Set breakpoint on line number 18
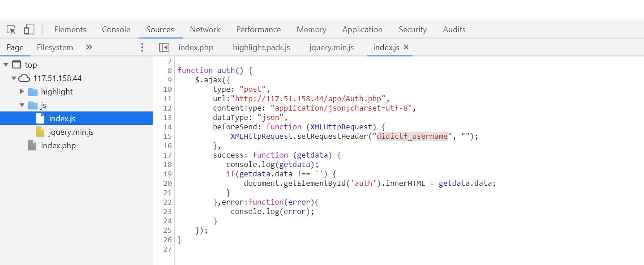Viewport: 644px width, 265px height. coord(167,165)
